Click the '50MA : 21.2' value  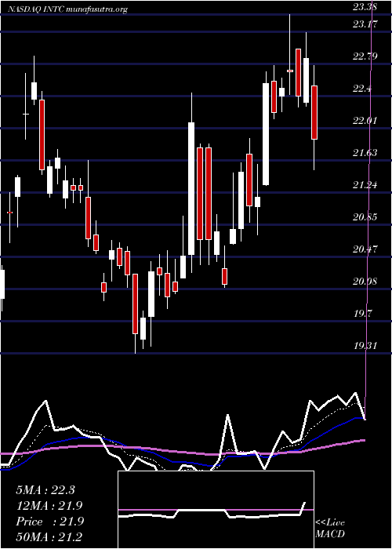click(49, 536)
